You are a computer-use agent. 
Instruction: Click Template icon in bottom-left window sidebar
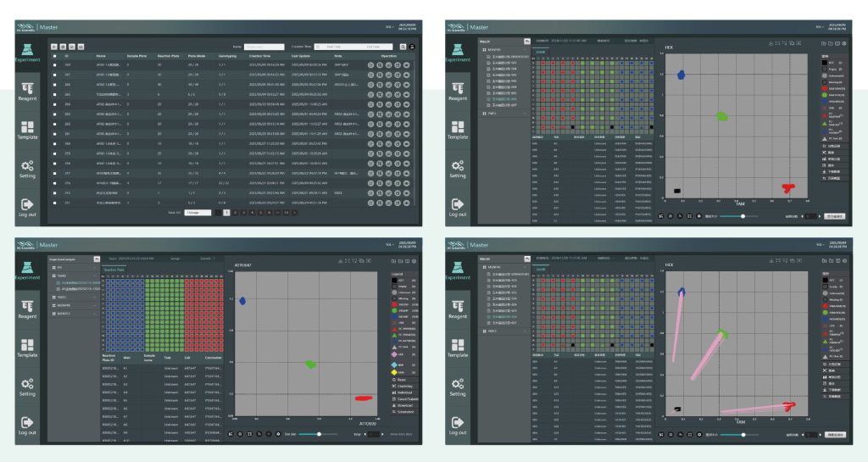point(28,348)
